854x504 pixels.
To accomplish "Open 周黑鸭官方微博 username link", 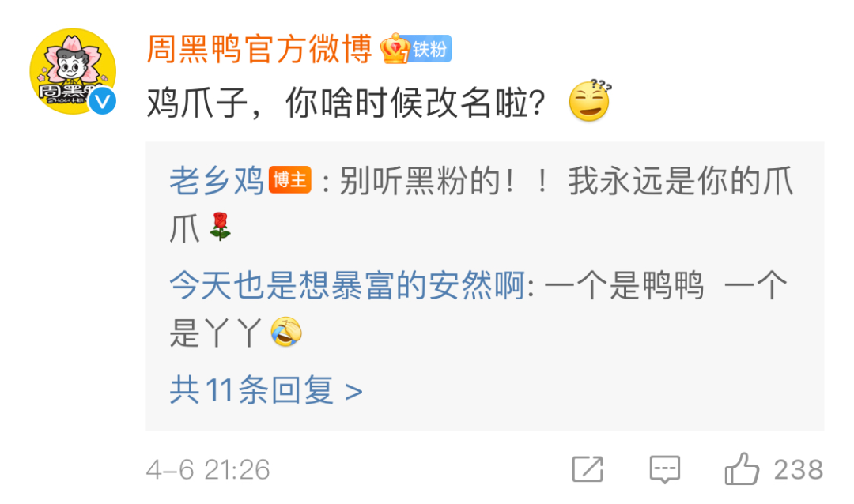I will click(x=260, y=49).
